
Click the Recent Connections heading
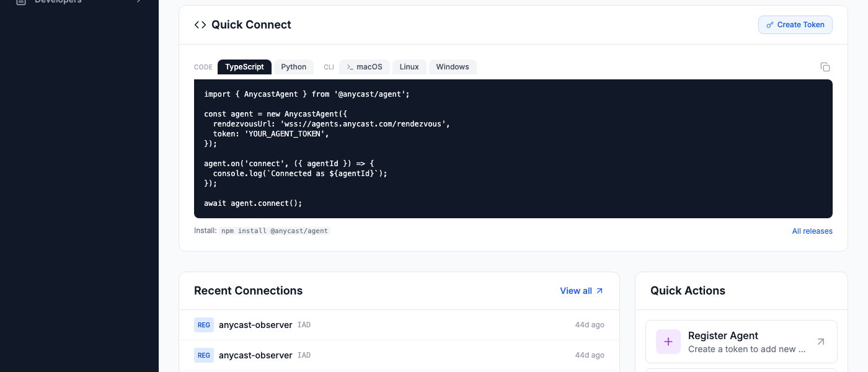(249, 291)
